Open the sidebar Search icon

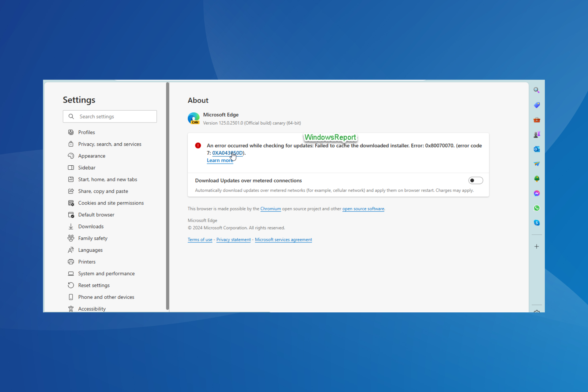[x=537, y=90]
